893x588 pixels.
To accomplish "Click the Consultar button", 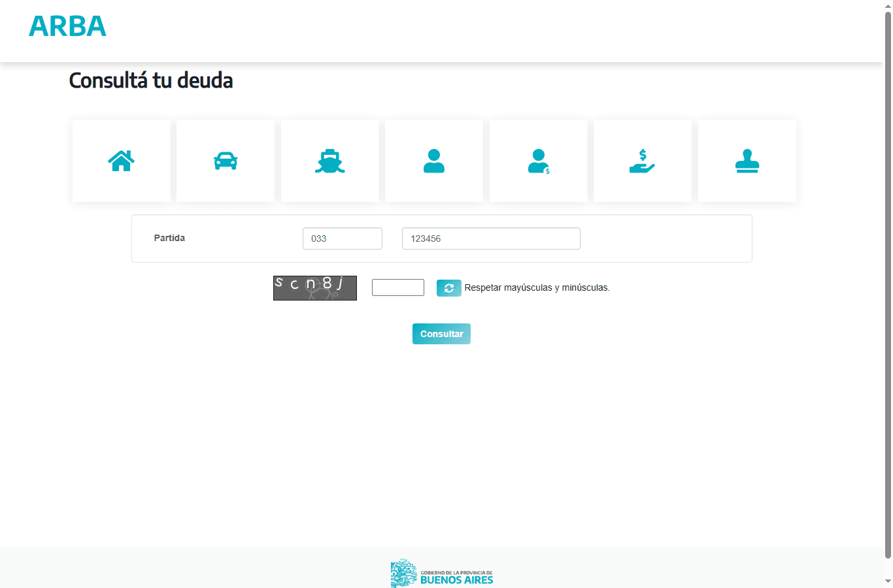I will [x=441, y=334].
